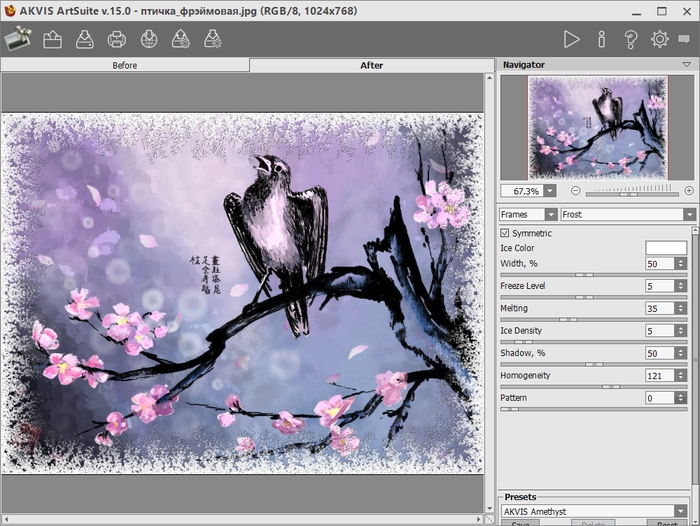
Task: Open batch processing from the toolbar
Action: pyautogui.click(x=181, y=39)
